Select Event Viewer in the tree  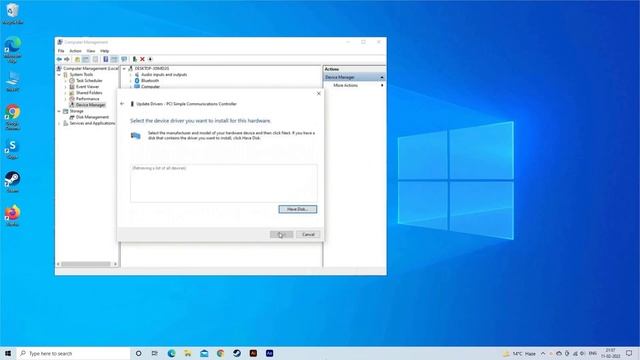point(84,87)
